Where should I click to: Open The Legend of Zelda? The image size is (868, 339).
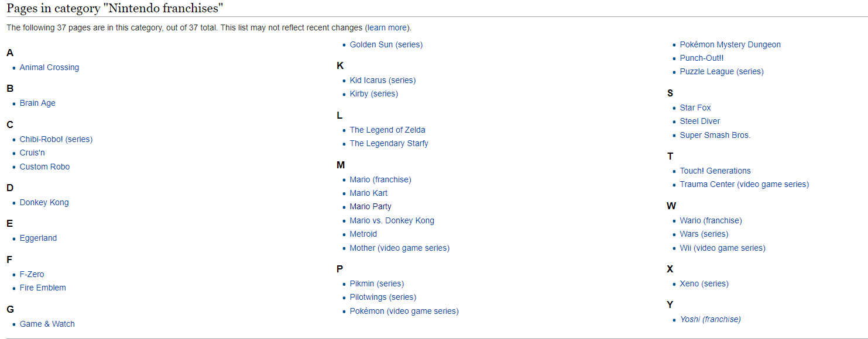(387, 130)
